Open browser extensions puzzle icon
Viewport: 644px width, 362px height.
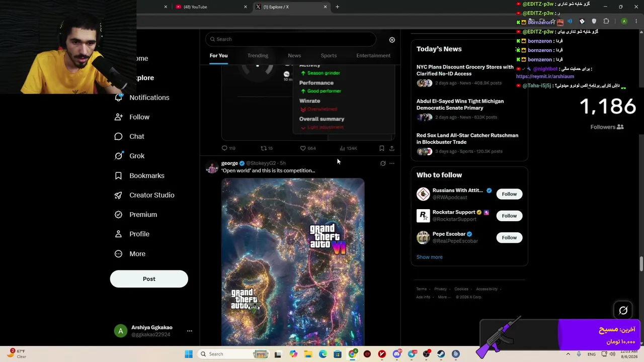click(606, 21)
